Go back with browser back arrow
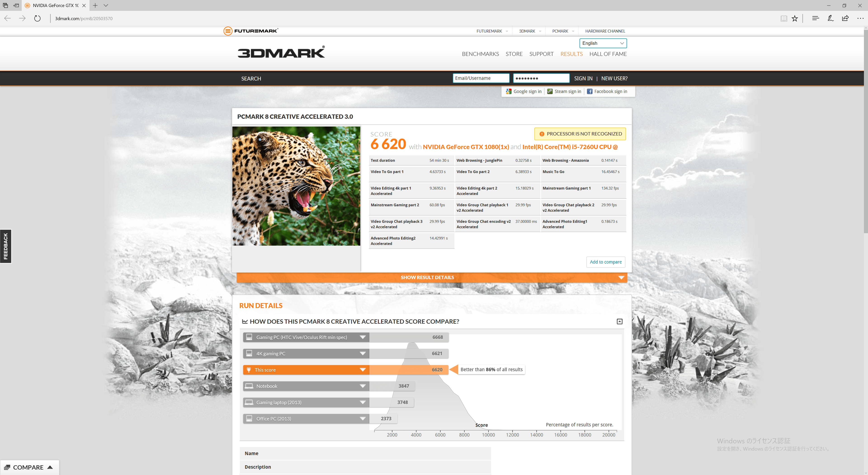Viewport: 868px width, 475px height. tap(7, 18)
